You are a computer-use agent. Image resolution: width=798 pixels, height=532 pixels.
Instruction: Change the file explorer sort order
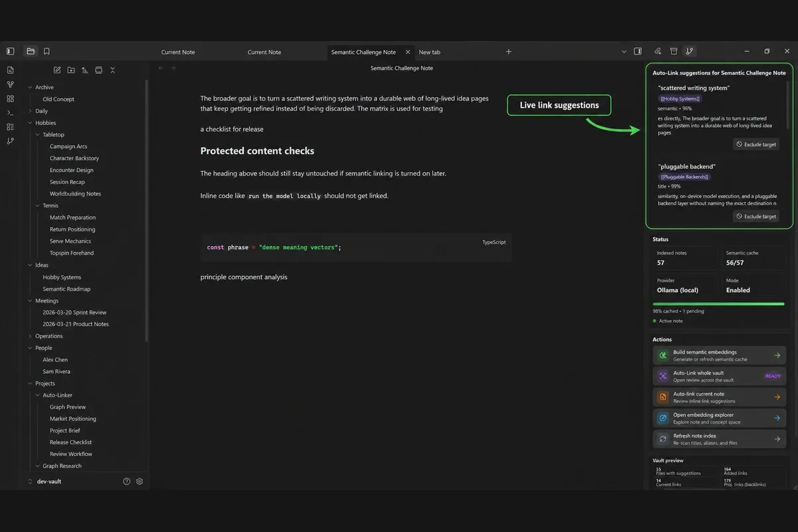pyautogui.click(x=84, y=70)
